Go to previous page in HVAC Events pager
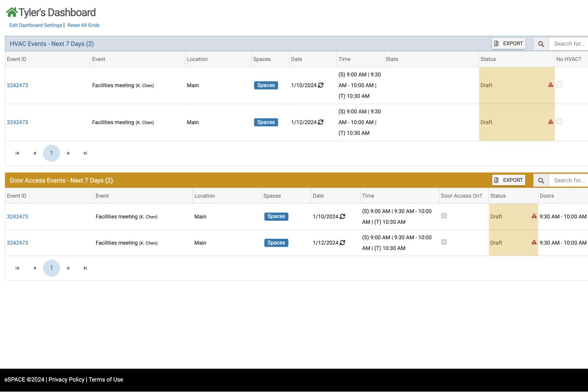Image resolution: width=588 pixels, height=392 pixels. (x=35, y=153)
